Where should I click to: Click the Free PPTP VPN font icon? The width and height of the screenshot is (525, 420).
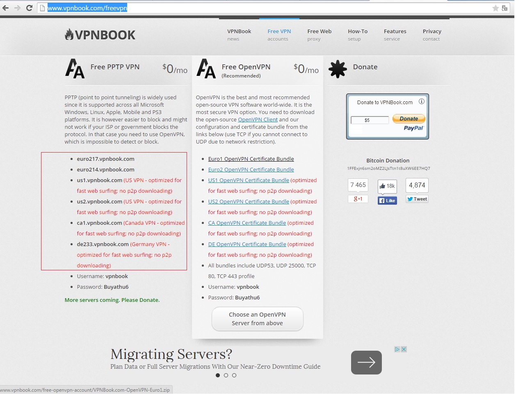[x=75, y=68]
